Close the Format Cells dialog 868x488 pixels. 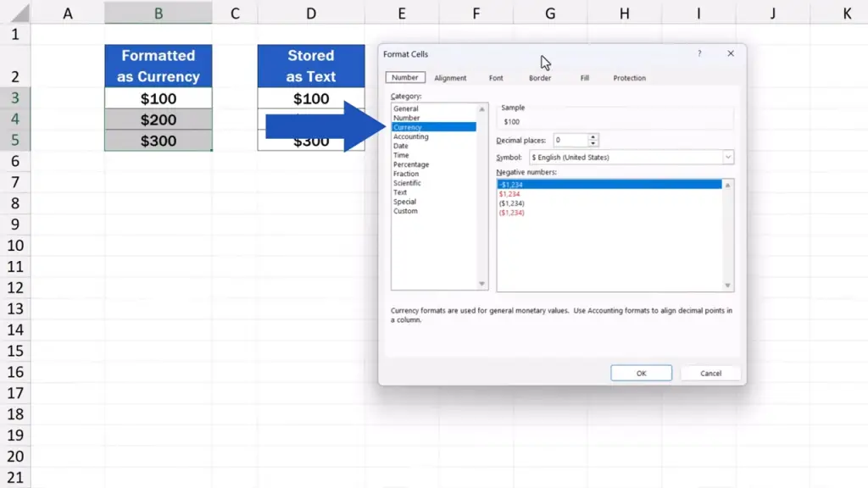(730, 53)
